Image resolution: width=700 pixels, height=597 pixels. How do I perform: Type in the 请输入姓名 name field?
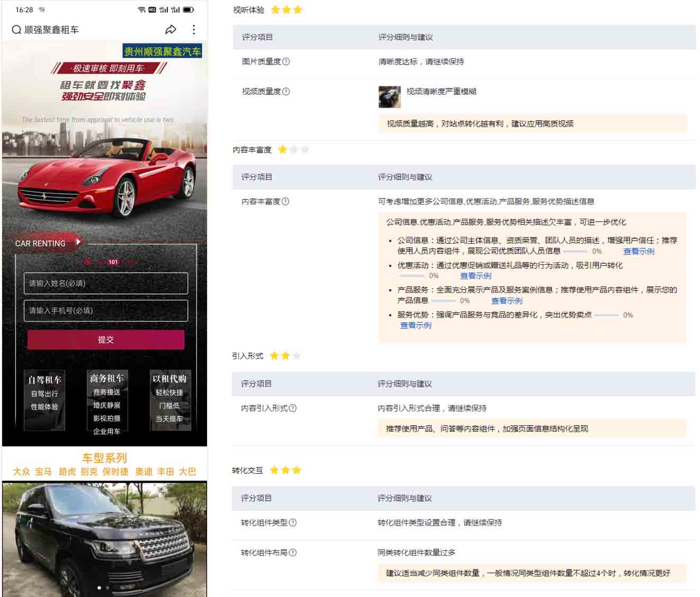(x=106, y=283)
